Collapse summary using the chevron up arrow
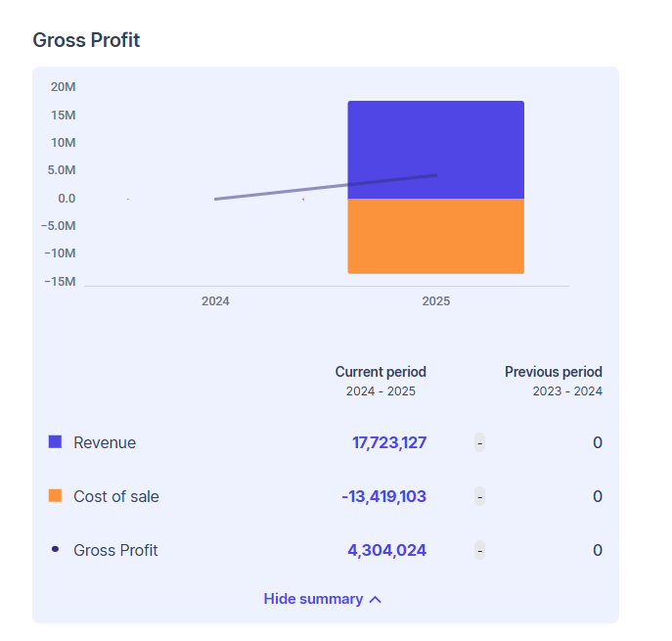This screenshot has height=641, width=672. [x=376, y=599]
